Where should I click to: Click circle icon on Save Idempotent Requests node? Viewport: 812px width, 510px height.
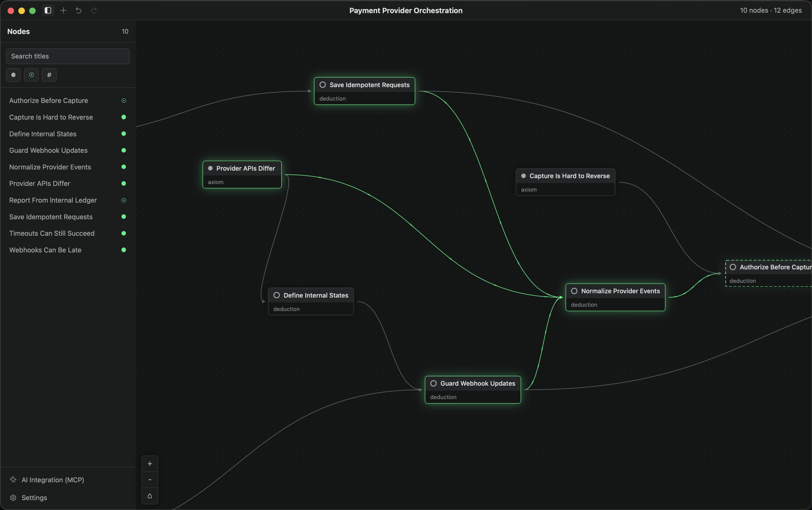click(323, 85)
